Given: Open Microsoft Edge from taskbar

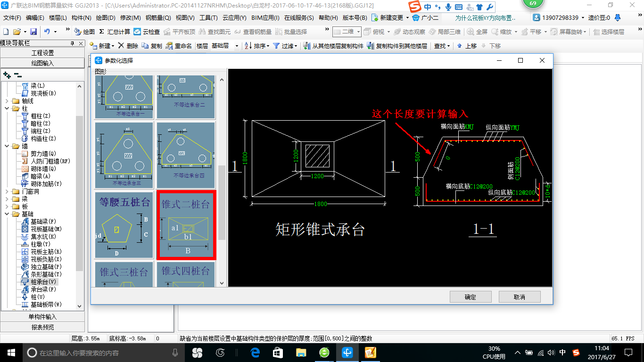Looking at the screenshot, I should tap(255, 353).
